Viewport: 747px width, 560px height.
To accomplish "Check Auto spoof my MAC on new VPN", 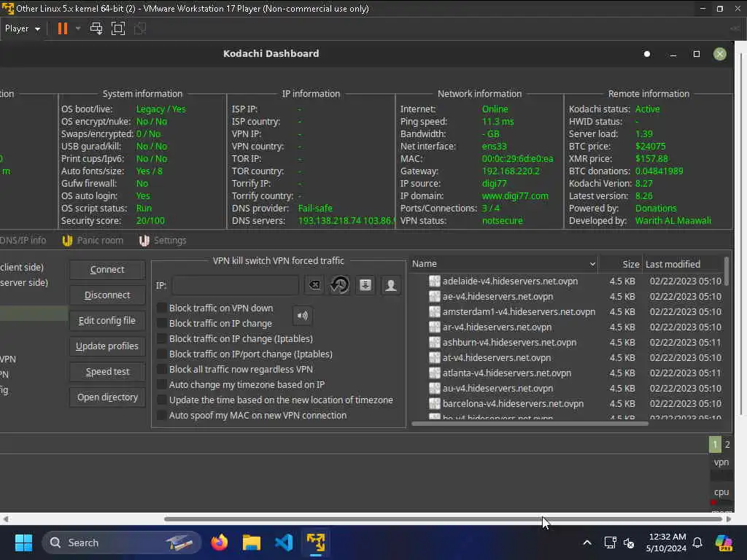I will click(162, 415).
